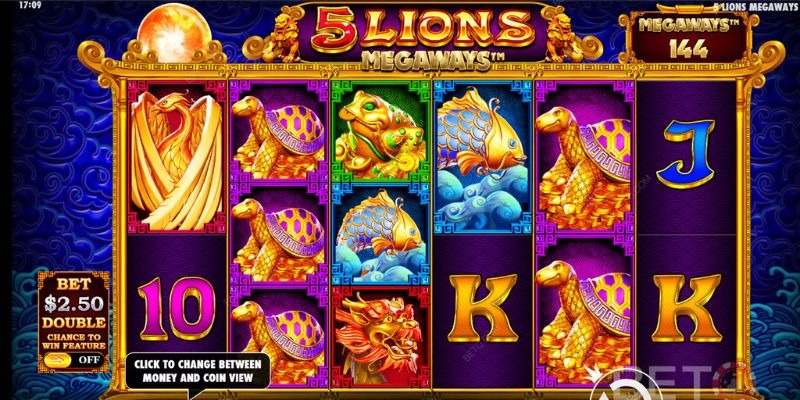Screen dimensions: 800x400
Task: Click the K symbol in the fourth reel
Action: 482,308
